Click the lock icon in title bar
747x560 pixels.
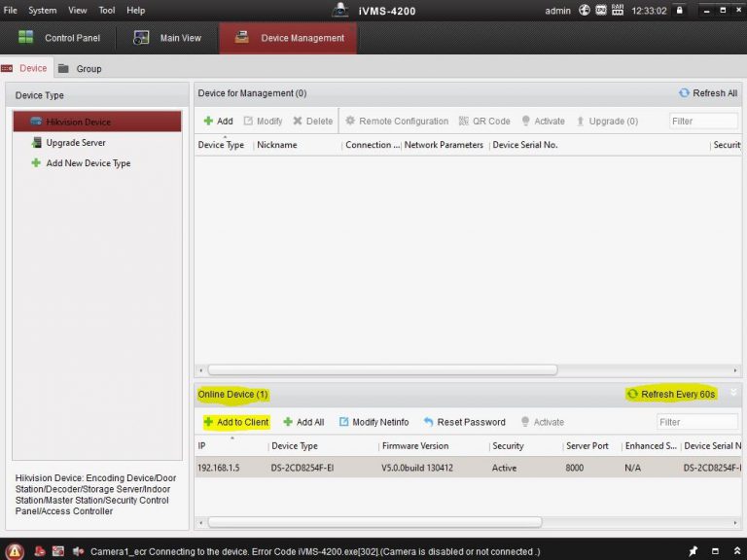[680, 10]
